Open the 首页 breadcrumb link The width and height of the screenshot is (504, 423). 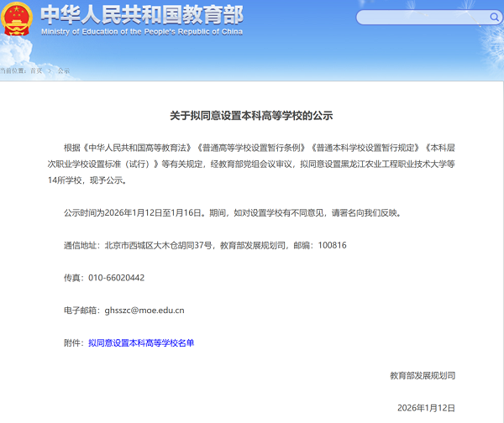36,71
